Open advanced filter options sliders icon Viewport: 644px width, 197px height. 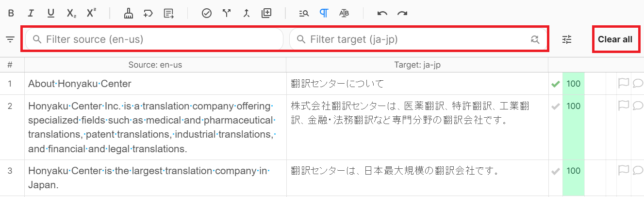point(567,39)
